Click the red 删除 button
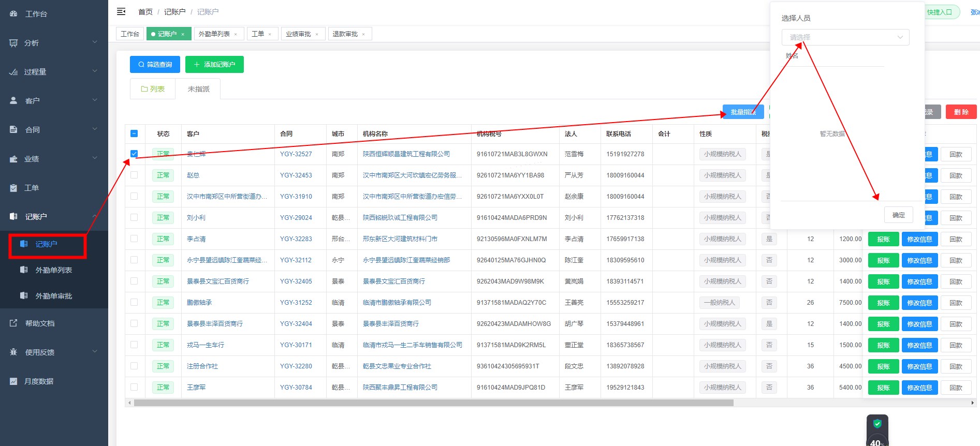Image resolution: width=980 pixels, height=446 pixels. click(x=961, y=112)
